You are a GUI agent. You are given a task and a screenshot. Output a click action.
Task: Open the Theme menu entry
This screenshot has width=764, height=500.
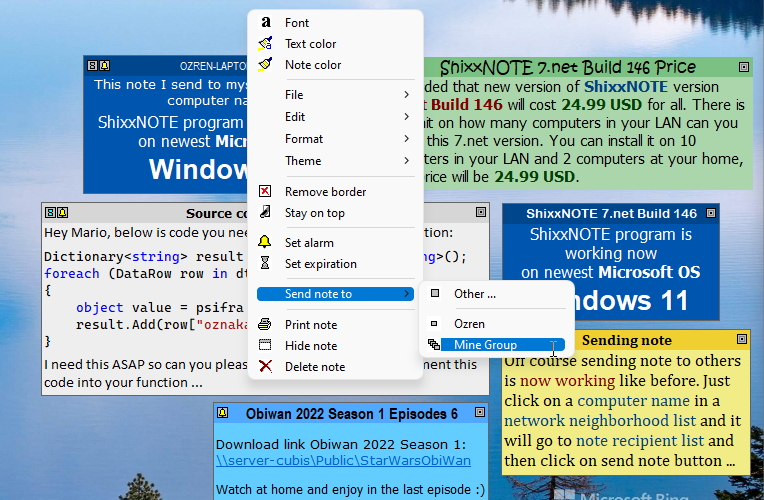pos(335,161)
